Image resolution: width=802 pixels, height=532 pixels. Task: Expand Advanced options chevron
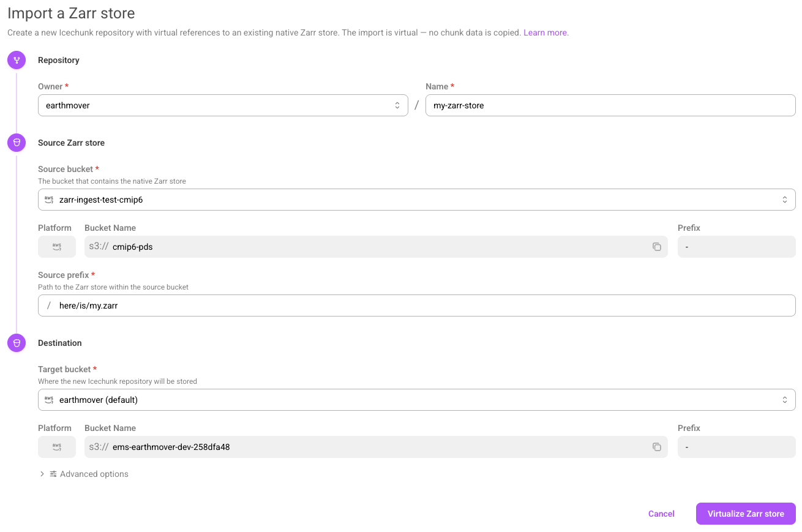click(x=42, y=474)
